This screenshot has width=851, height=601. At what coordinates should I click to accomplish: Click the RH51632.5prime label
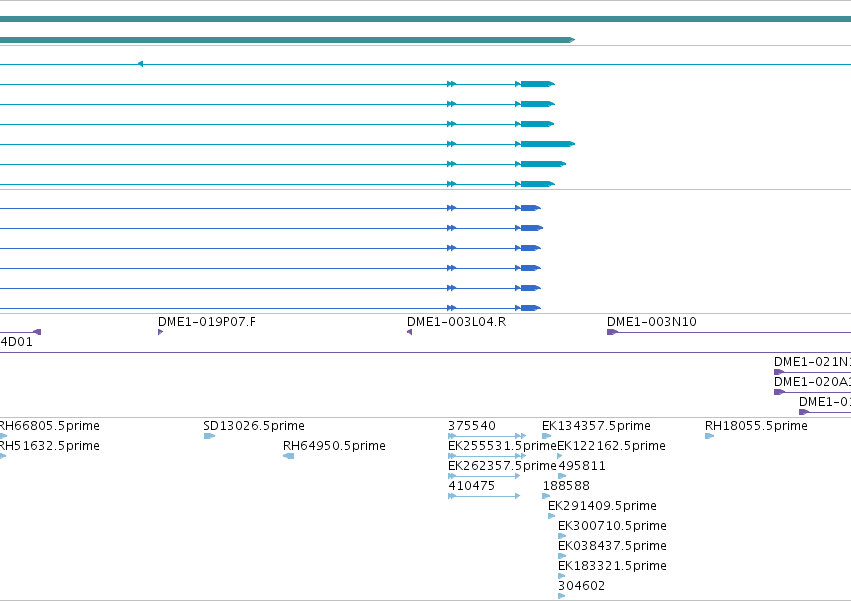pos(49,446)
